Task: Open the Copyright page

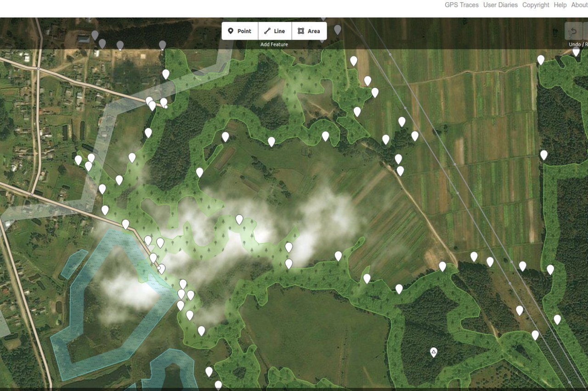Action: 536,5
